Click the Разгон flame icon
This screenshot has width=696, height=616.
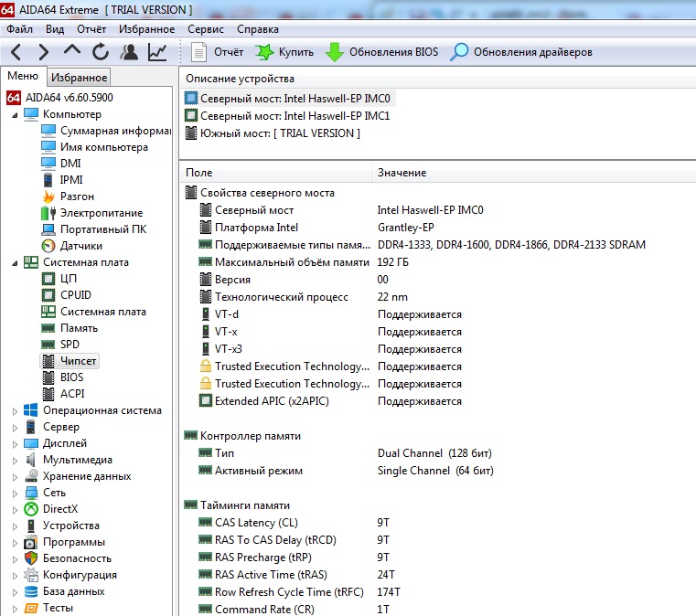48,196
